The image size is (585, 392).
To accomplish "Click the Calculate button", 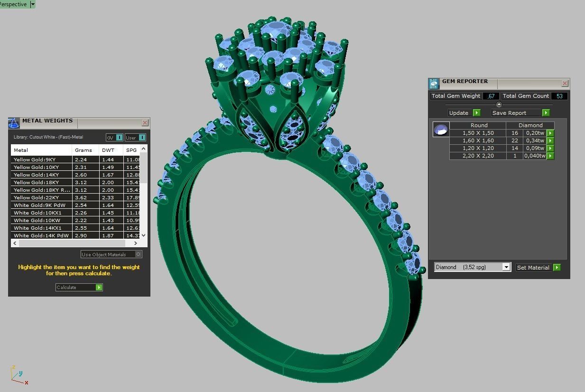I will point(79,287).
